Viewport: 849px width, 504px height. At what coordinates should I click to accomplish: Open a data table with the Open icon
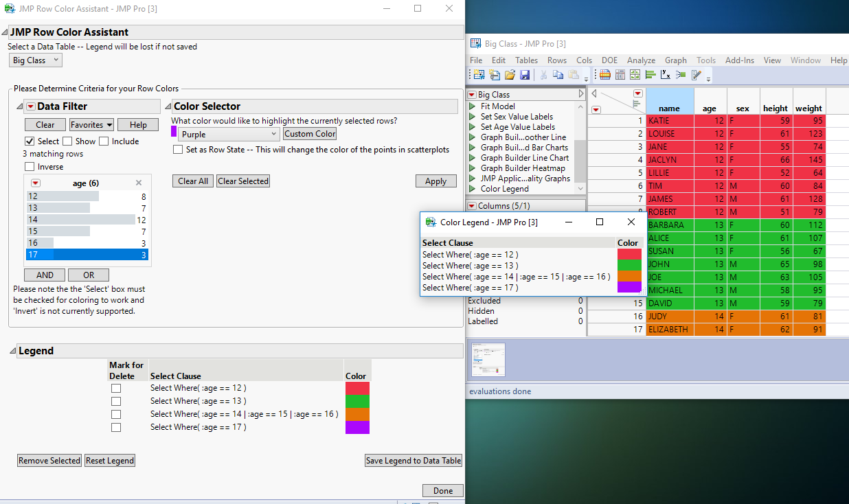[x=510, y=74]
